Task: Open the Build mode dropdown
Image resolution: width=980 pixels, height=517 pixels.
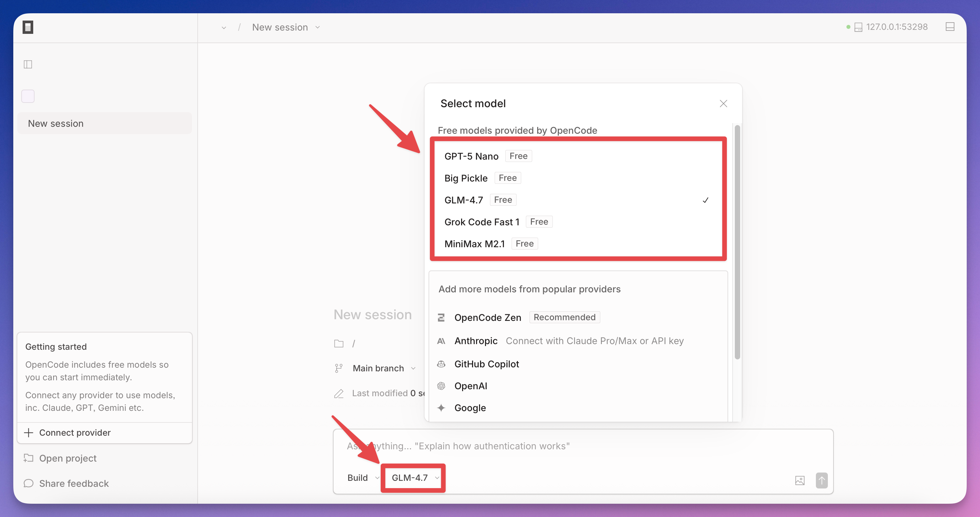Action: pyautogui.click(x=362, y=478)
